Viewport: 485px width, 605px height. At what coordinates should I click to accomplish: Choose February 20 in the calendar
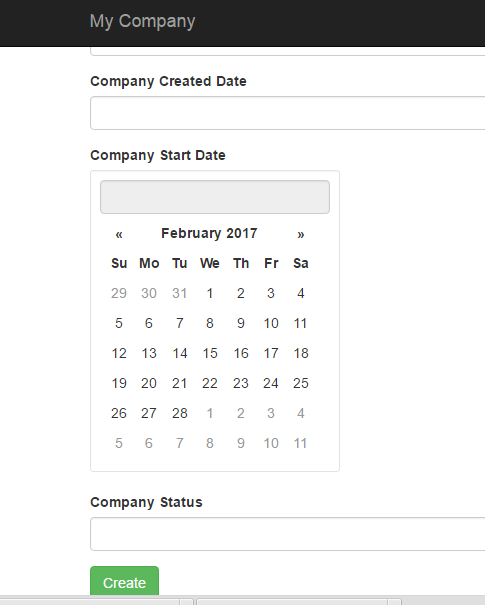[x=149, y=383]
